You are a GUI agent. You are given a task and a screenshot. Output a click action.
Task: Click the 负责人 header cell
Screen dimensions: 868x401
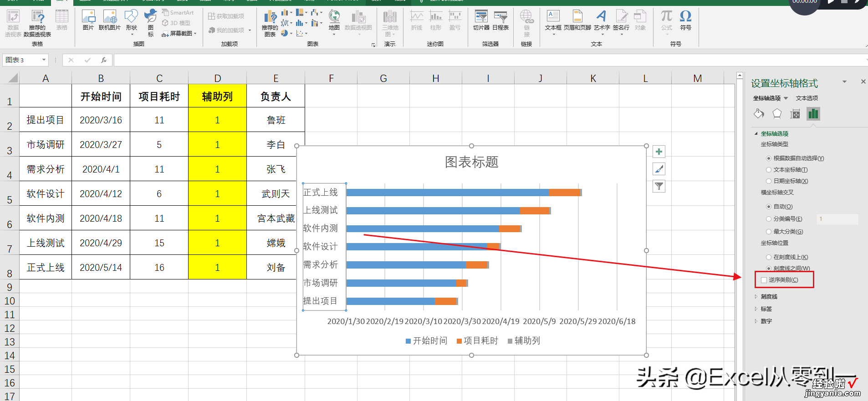(x=276, y=96)
